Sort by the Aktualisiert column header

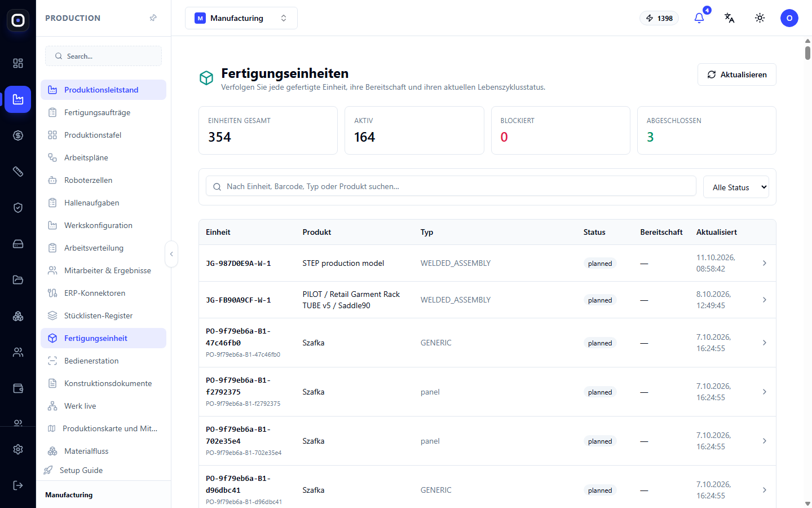coord(716,232)
